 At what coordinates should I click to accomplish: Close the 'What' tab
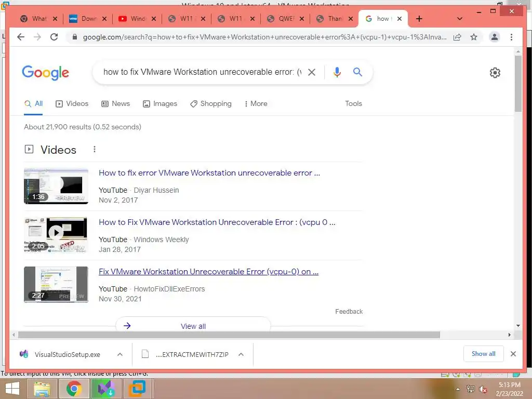coord(55,19)
